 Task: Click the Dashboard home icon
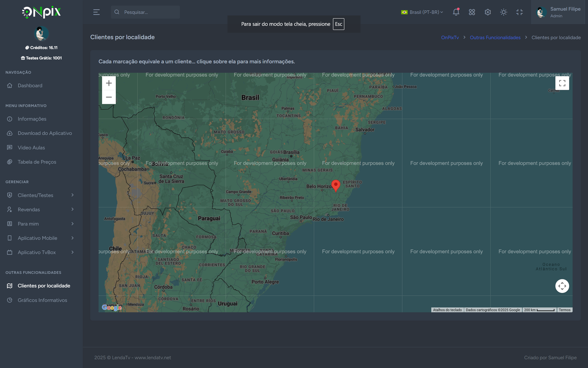(10, 85)
